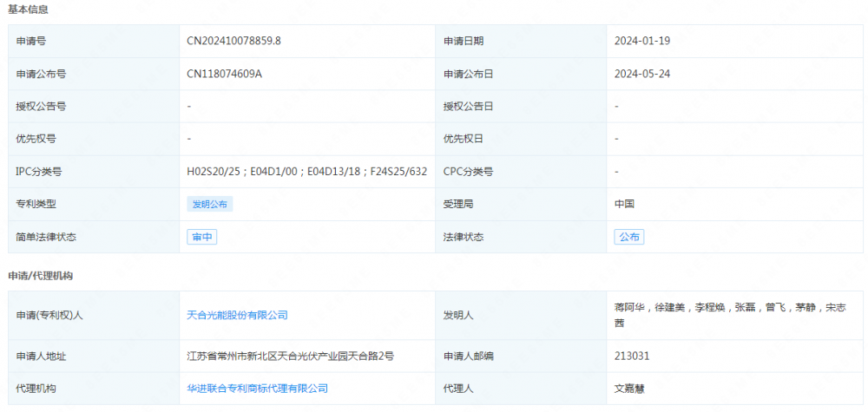Click the 申请号 label cell
The height and width of the screenshot is (412, 868).
point(94,41)
